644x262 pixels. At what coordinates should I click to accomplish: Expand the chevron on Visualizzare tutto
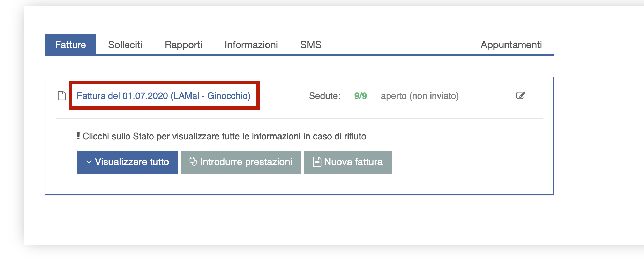89,162
